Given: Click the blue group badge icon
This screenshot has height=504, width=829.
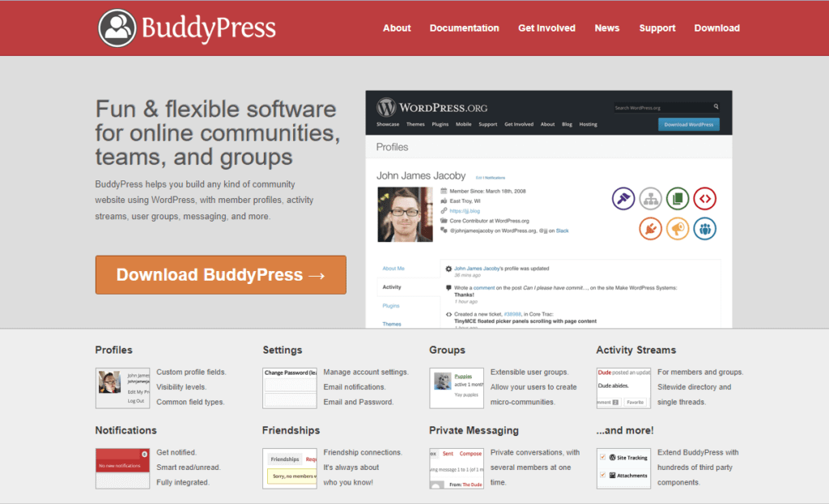Looking at the screenshot, I should pyautogui.click(x=705, y=229).
